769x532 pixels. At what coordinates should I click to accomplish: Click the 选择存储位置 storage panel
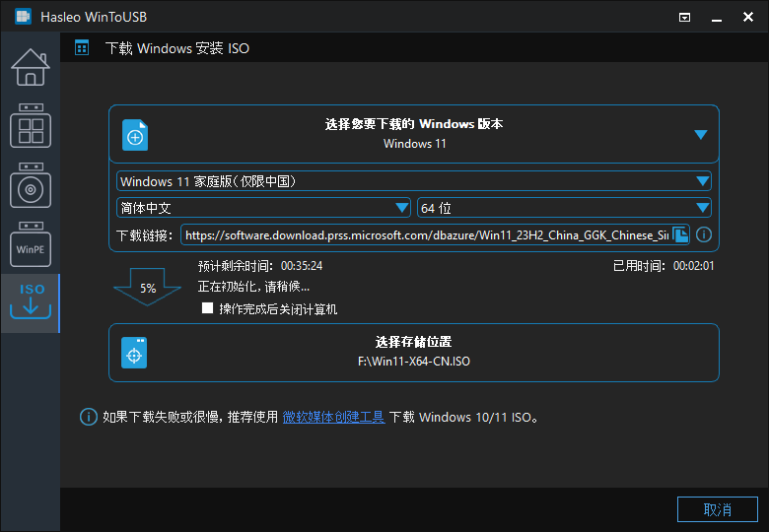(413, 353)
